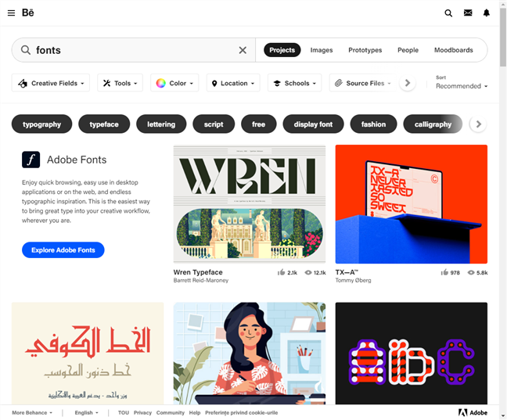
Task: Switch to the People tab
Action: pos(408,50)
